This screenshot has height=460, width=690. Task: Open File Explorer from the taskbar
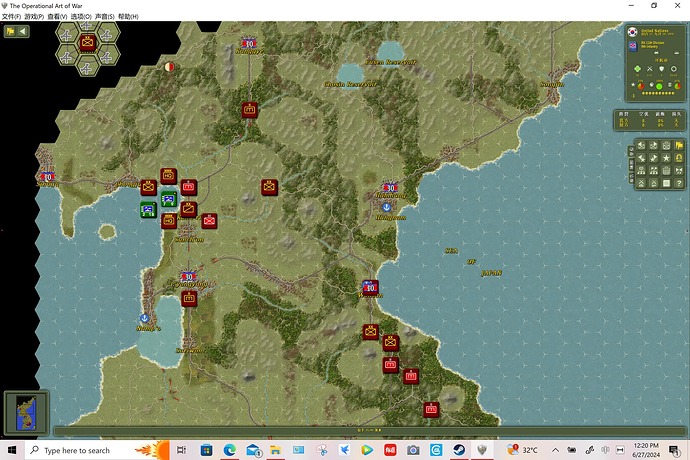coord(275,450)
